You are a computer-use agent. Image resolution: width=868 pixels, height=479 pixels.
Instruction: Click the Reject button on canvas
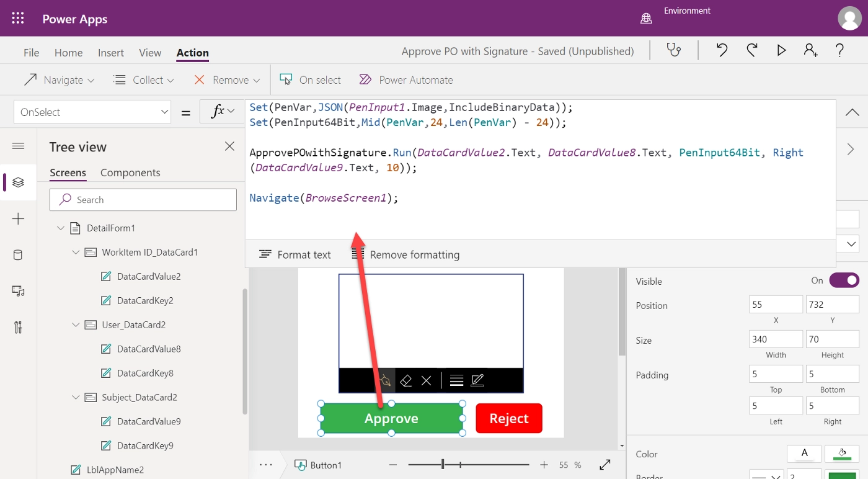click(x=509, y=418)
